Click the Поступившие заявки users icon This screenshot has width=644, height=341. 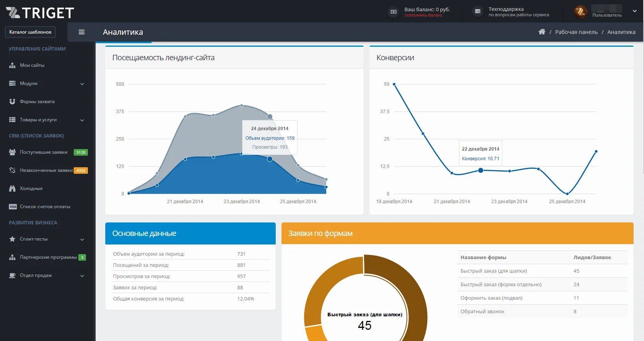click(x=12, y=152)
